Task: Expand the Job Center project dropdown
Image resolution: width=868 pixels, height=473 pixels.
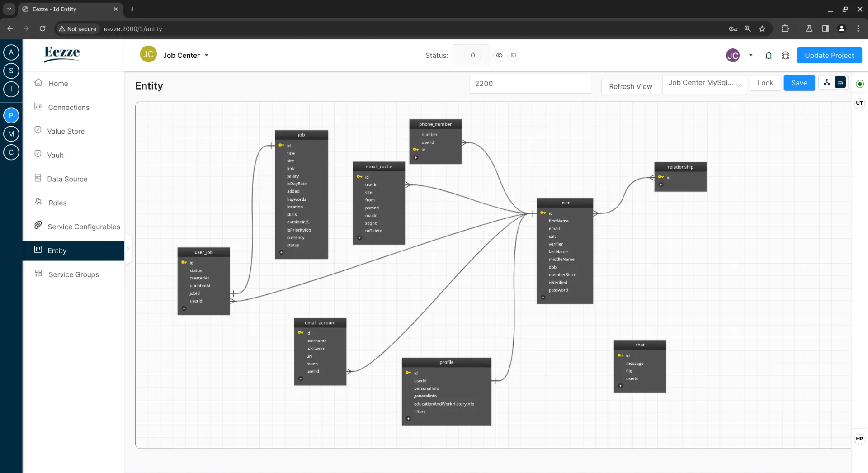Action: point(207,55)
